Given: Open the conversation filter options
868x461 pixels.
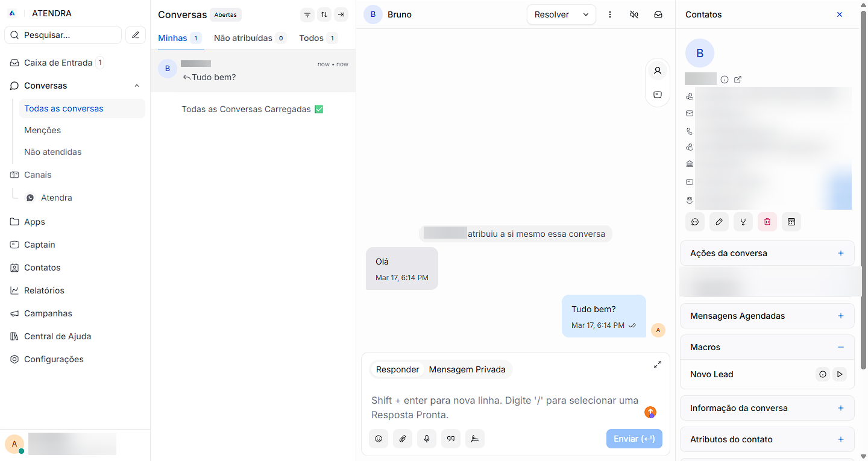Looking at the screenshot, I should (307, 14).
